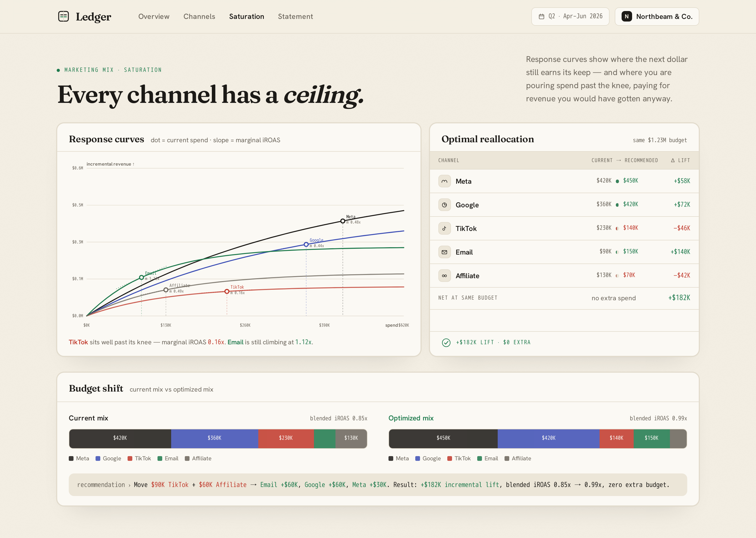Switch to the Overview tab

point(154,17)
